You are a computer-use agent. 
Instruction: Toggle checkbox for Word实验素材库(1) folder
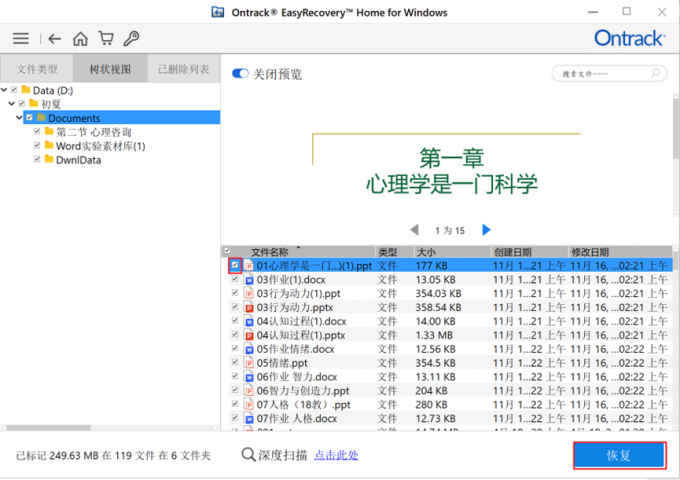click(x=37, y=146)
